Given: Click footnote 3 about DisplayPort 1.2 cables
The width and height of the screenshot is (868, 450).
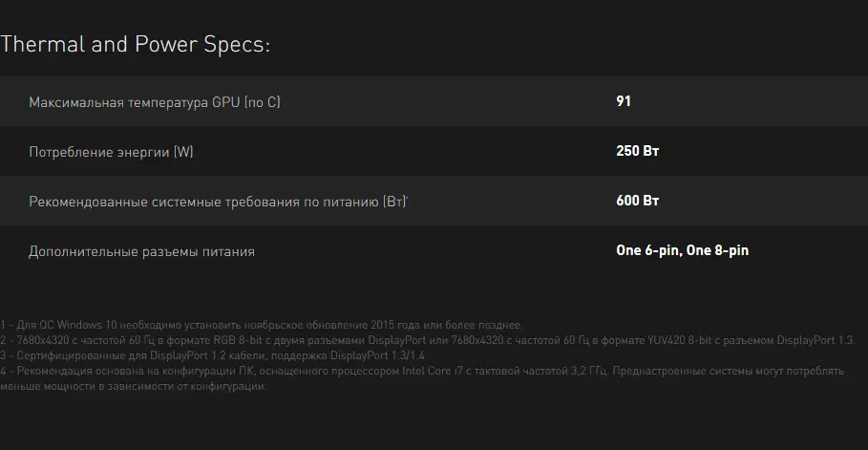Looking at the screenshot, I should pyautogui.click(x=212, y=355).
